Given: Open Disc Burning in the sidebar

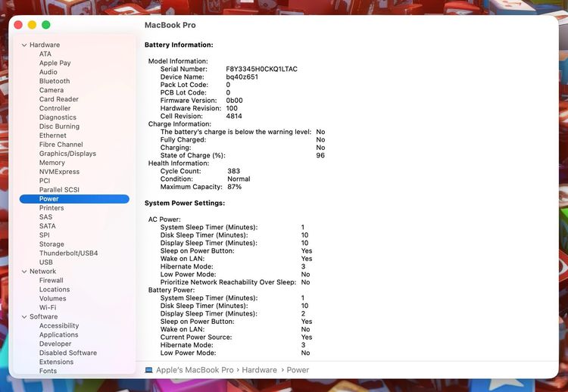Looking at the screenshot, I should click(59, 126).
